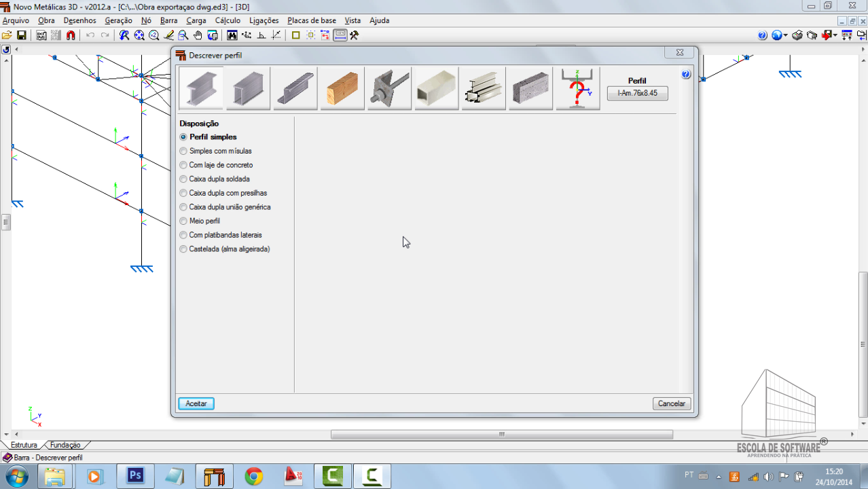Click the red magnet snap tool

(71, 35)
